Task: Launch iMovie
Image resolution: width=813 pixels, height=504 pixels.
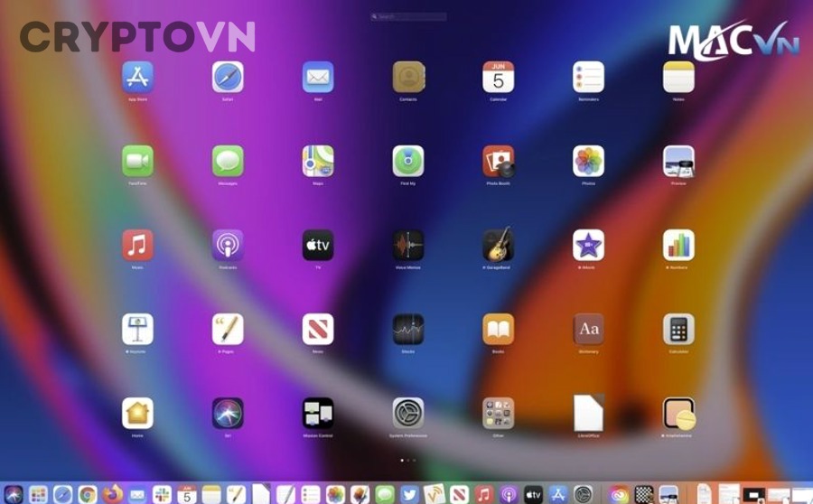Action: [x=588, y=245]
